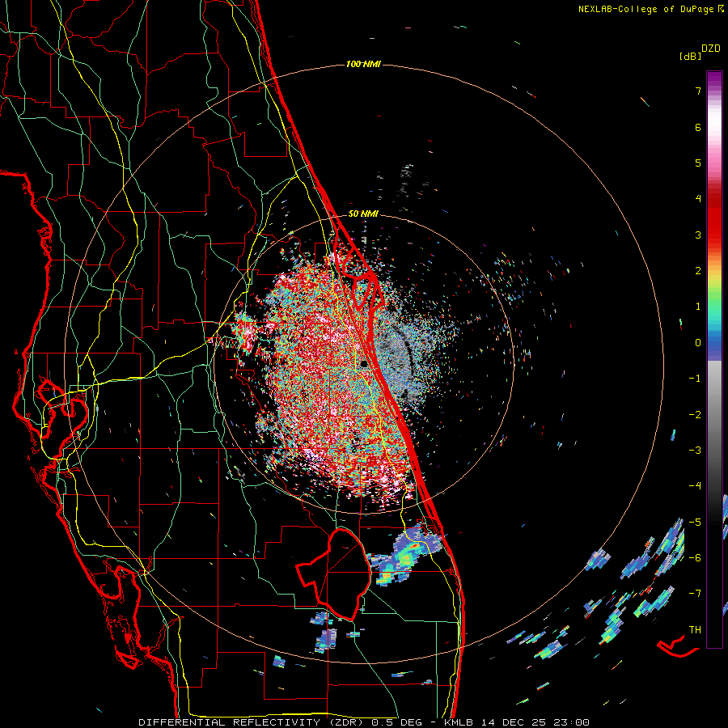Screen dimensions: 728x728
Task: Click the -3 value on the color scale
Action: 695,451
